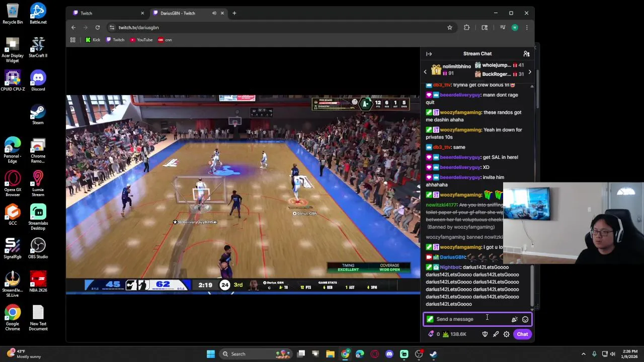
Task: Open the taskbar clock 2:26 PM
Action: [629, 354]
